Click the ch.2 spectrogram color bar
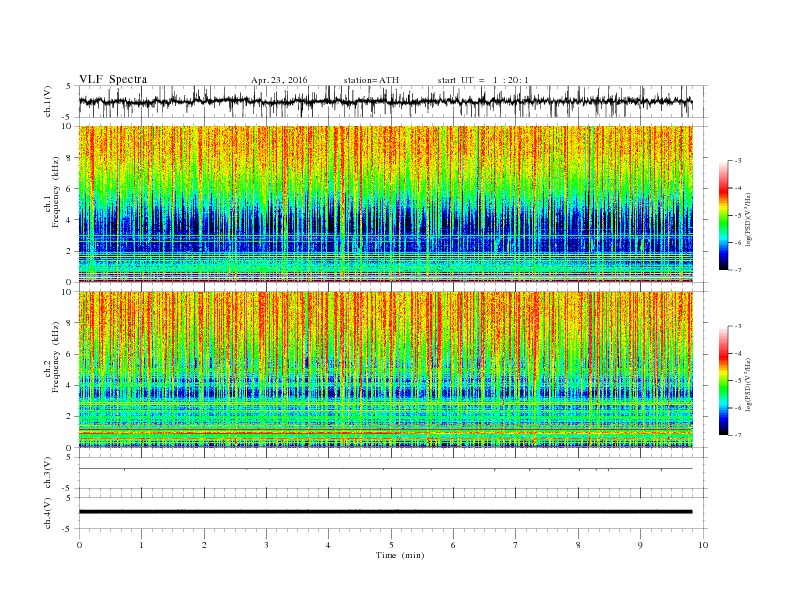Image resolution: width=792 pixels, height=612 pixels. pos(723,380)
